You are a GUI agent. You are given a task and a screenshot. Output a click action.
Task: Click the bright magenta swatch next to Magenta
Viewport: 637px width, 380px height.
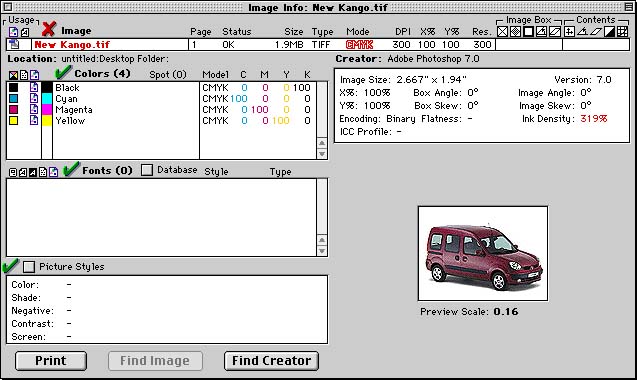(47, 109)
